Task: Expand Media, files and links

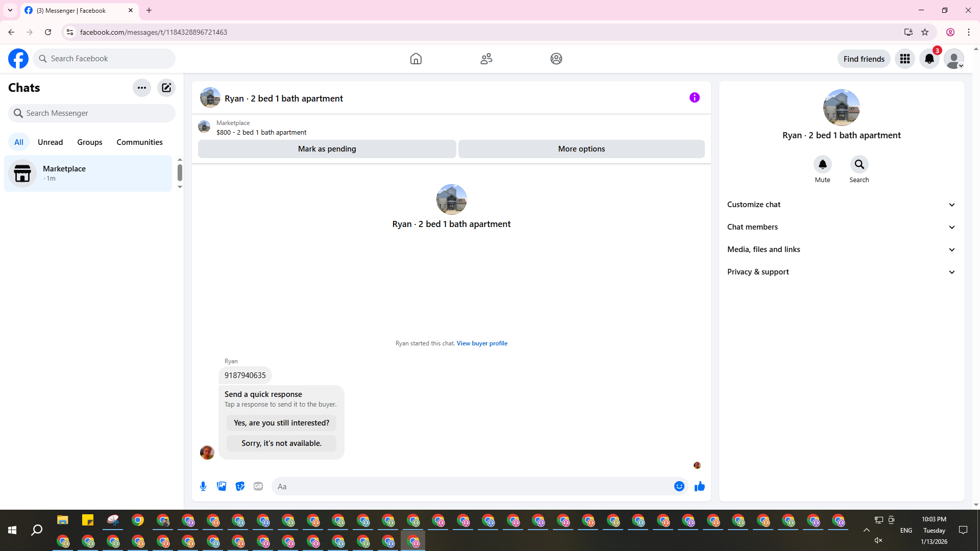Action: point(841,249)
